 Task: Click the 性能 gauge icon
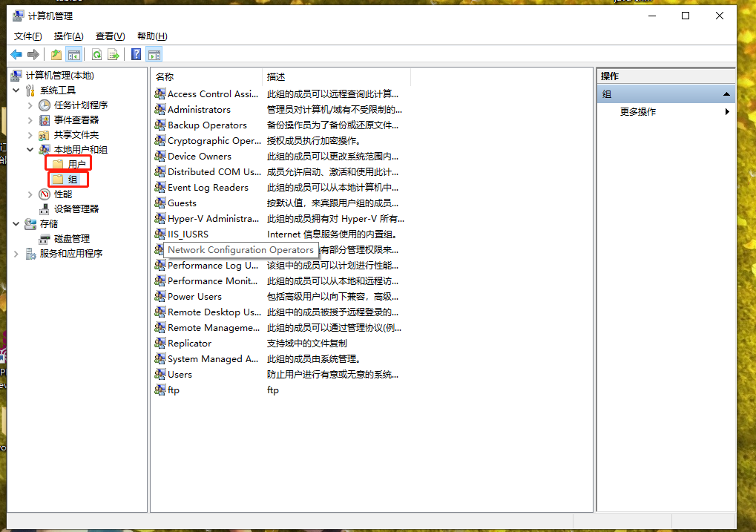(x=45, y=194)
